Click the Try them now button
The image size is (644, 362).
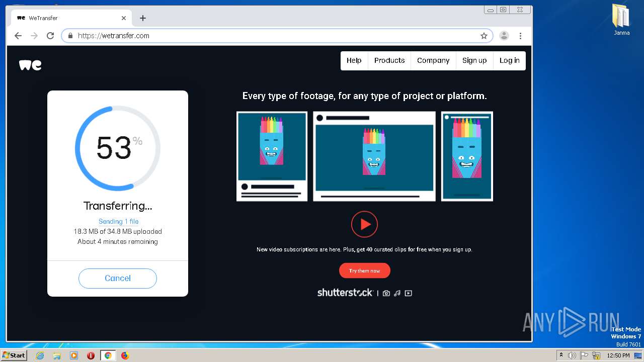(x=365, y=270)
